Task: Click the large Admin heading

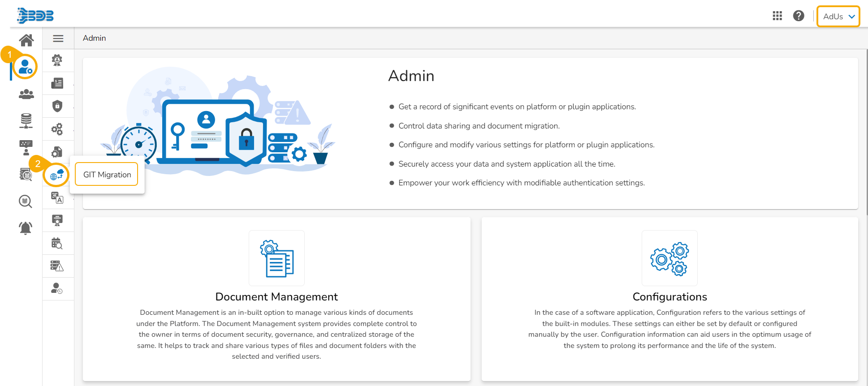Action: 411,76
